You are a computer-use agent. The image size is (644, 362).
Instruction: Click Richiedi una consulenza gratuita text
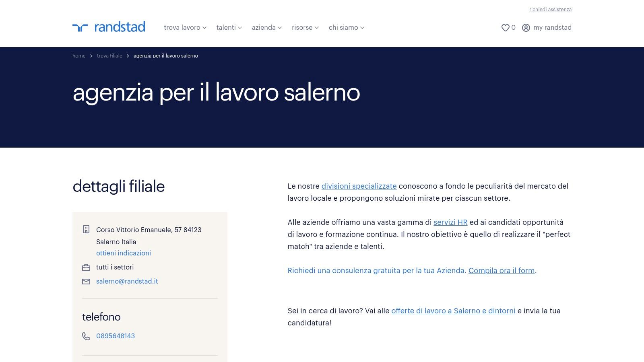tap(377, 271)
